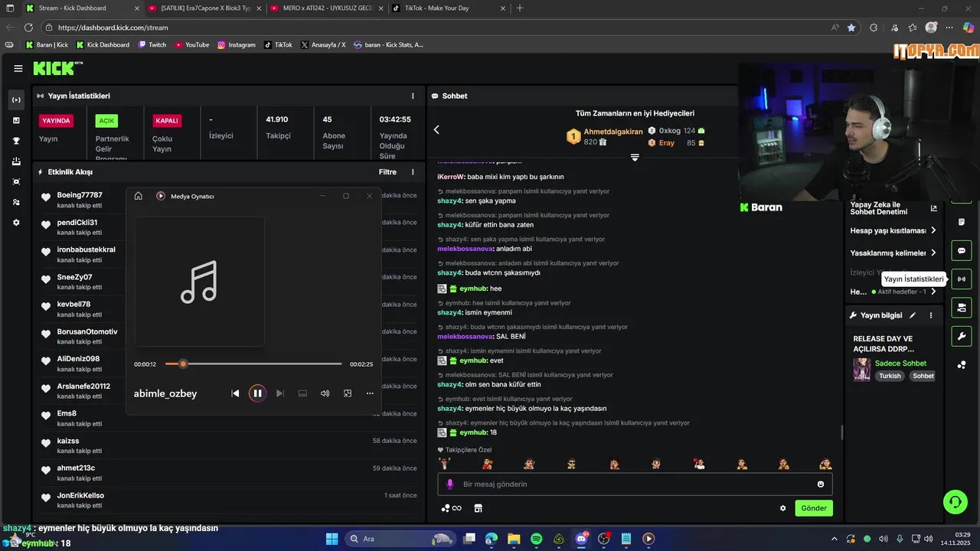Switch Media Player to mini player
Image resolution: width=980 pixels, height=551 pixels.
(348, 393)
